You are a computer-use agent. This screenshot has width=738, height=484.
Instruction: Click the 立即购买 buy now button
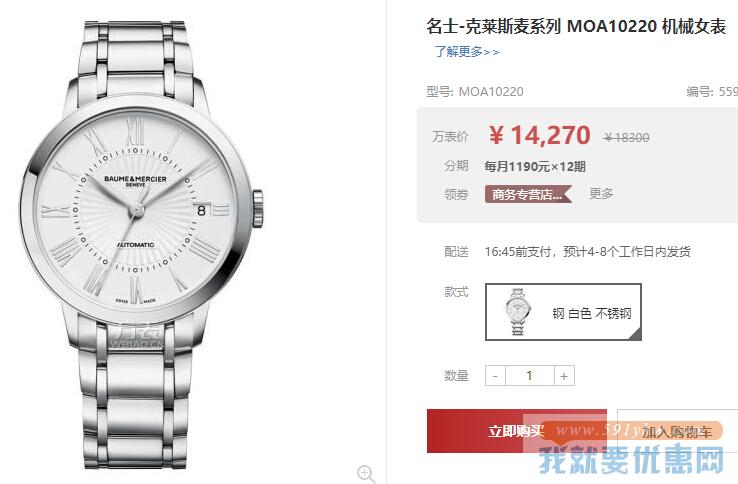pos(516,431)
